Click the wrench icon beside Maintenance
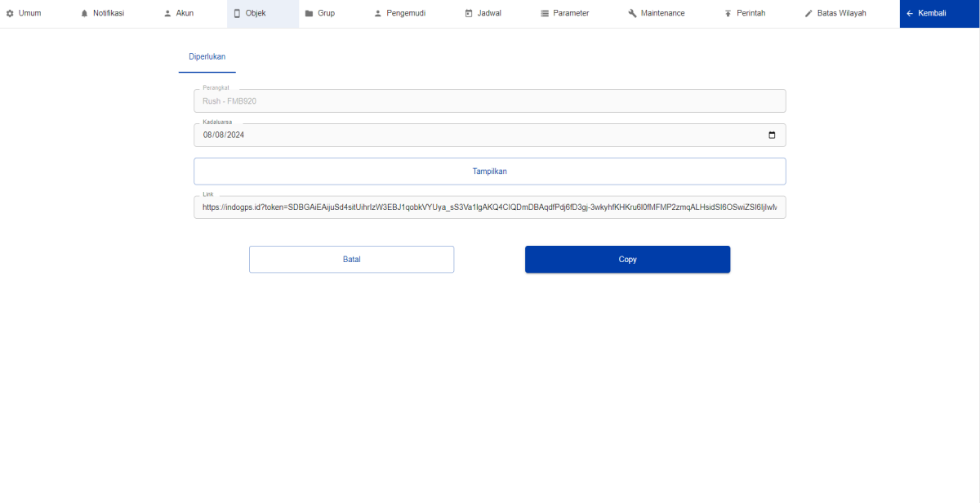Image resolution: width=980 pixels, height=503 pixels. click(632, 14)
